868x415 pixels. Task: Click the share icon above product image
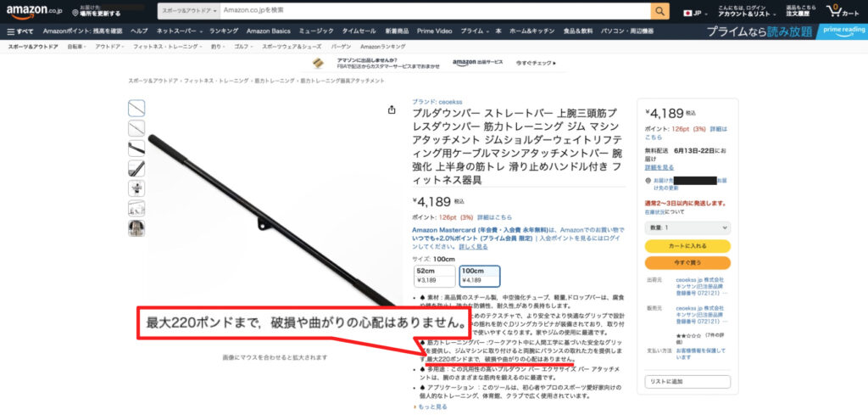click(x=392, y=109)
